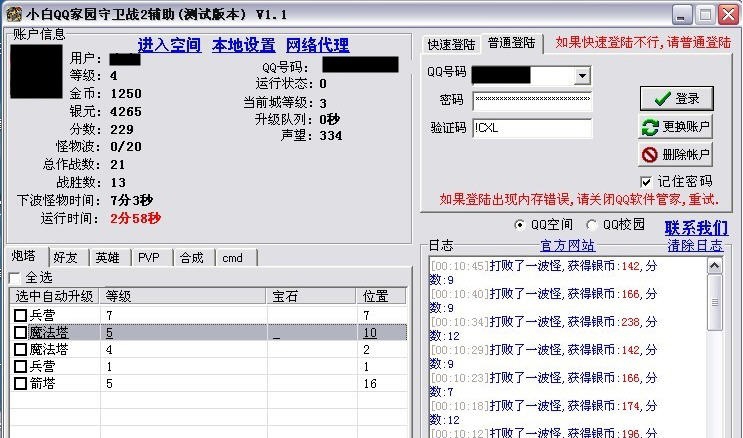Click into the 验证码 captcha field
743x438 pixels.
532,128
